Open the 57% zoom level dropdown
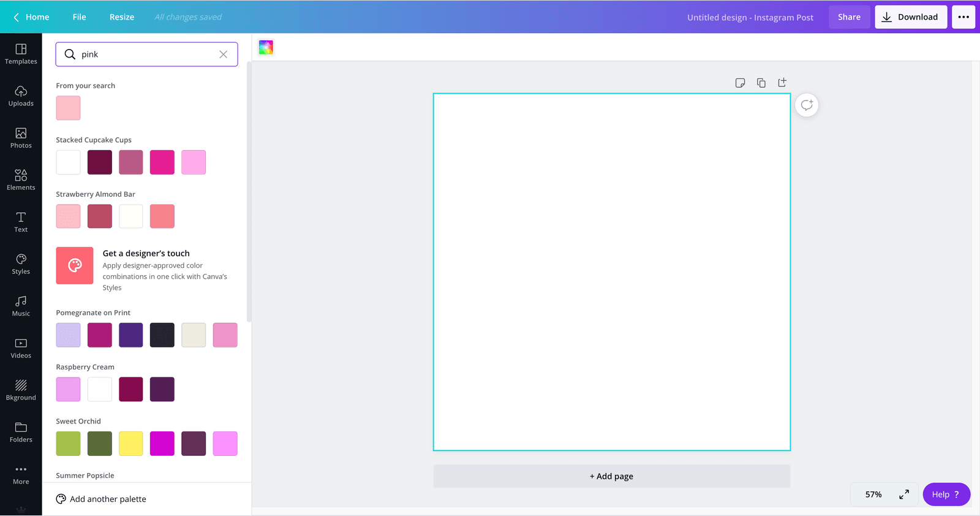Viewport: 980px width, 516px height. click(x=873, y=495)
